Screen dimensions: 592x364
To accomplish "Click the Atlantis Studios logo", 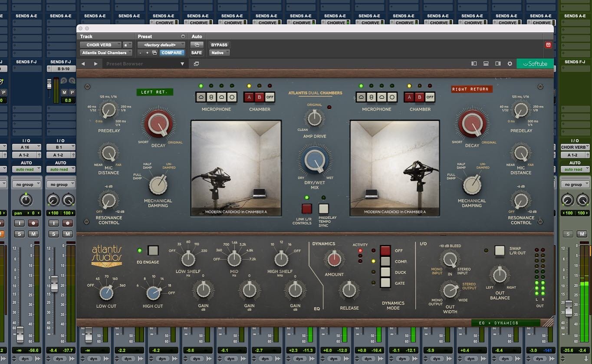I will pyautogui.click(x=107, y=256).
